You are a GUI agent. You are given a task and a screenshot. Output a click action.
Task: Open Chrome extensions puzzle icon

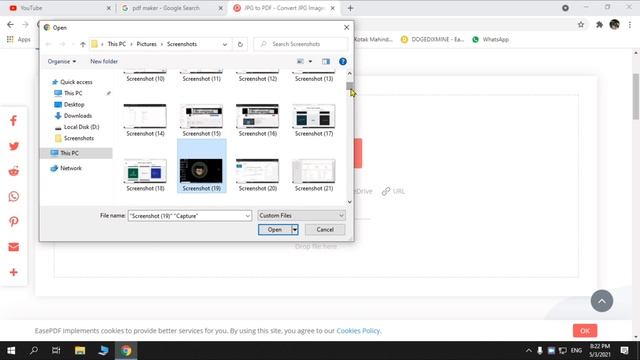[599, 25]
